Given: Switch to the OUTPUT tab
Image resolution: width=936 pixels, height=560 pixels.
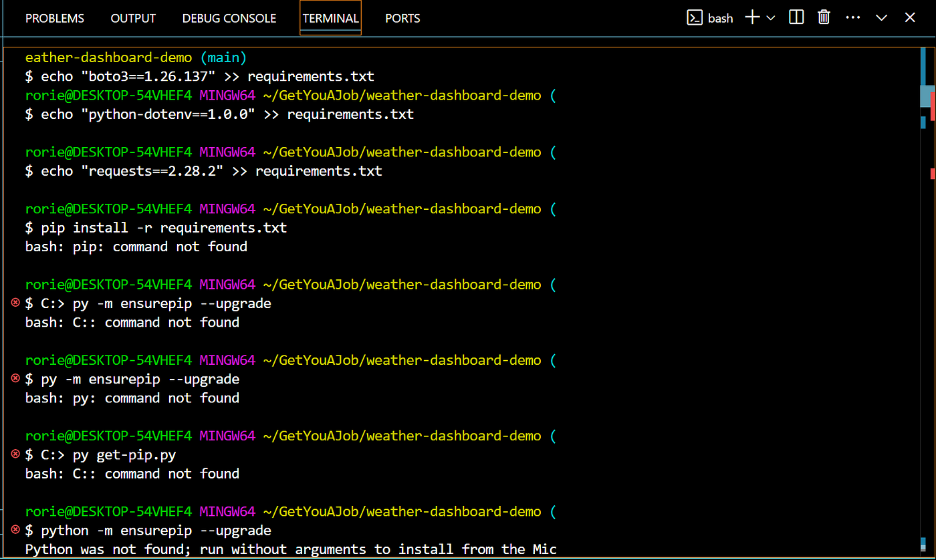Looking at the screenshot, I should pos(133,18).
